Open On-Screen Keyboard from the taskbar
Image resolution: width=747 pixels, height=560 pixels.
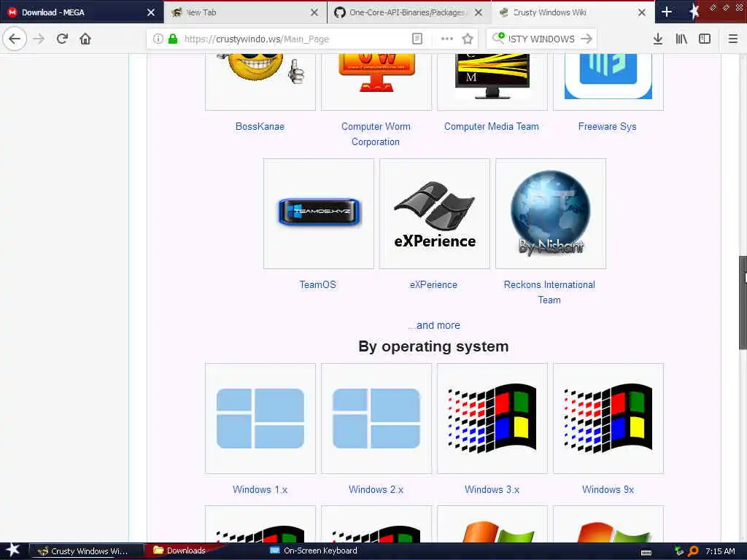point(314,551)
